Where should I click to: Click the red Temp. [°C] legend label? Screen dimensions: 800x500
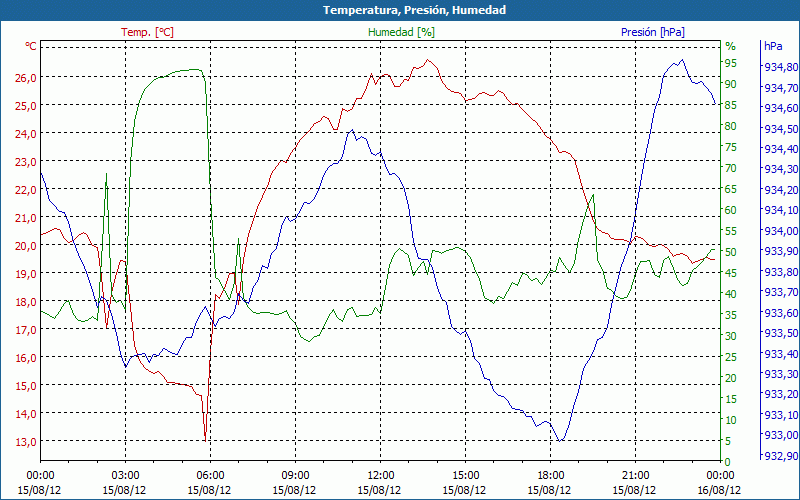pyautogui.click(x=147, y=32)
